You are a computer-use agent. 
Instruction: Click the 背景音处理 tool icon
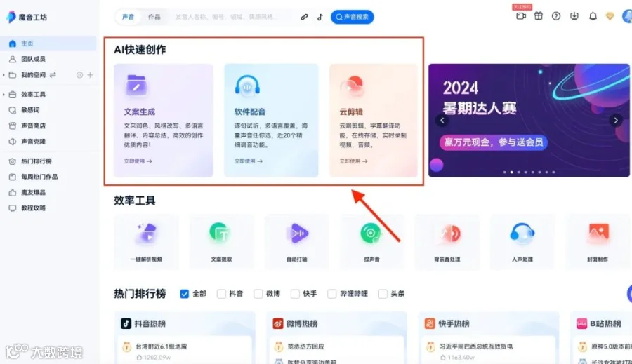[449, 233]
